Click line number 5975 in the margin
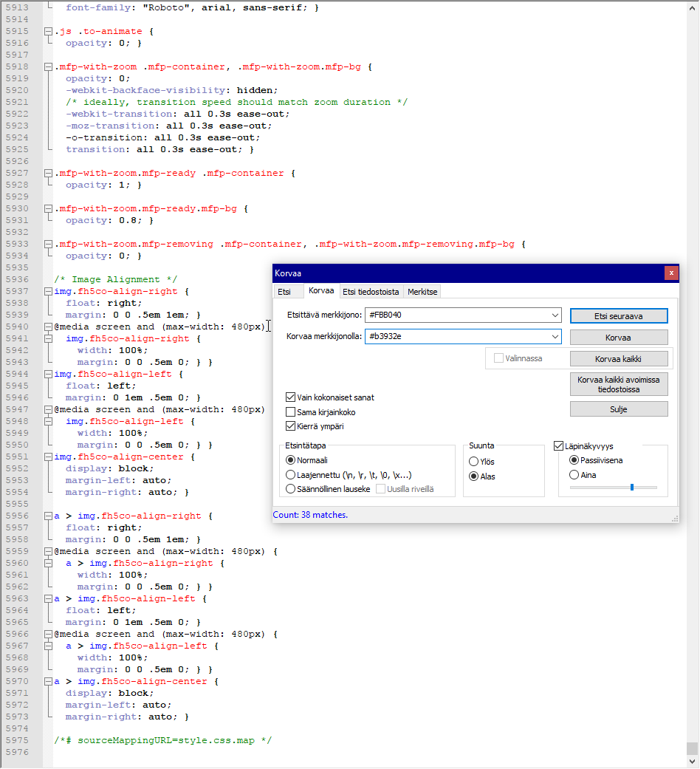This screenshot has height=769, width=700. pyautogui.click(x=17, y=740)
